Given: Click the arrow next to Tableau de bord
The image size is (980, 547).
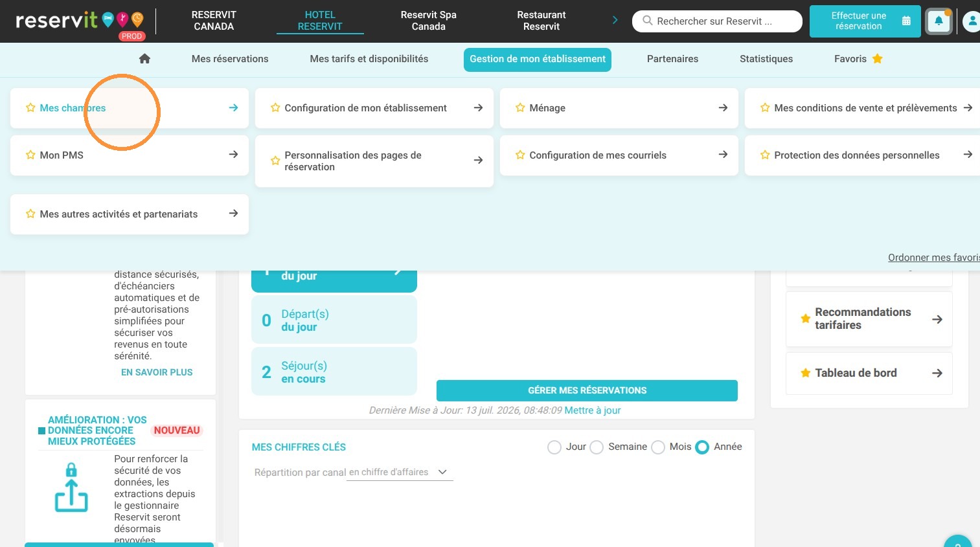Looking at the screenshot, I should pyautogui.click(x=937, y=374).
